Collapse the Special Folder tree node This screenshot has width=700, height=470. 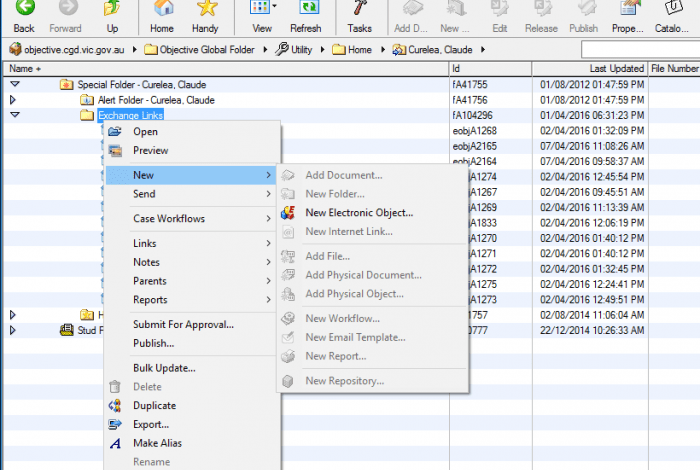coord(14,85)
